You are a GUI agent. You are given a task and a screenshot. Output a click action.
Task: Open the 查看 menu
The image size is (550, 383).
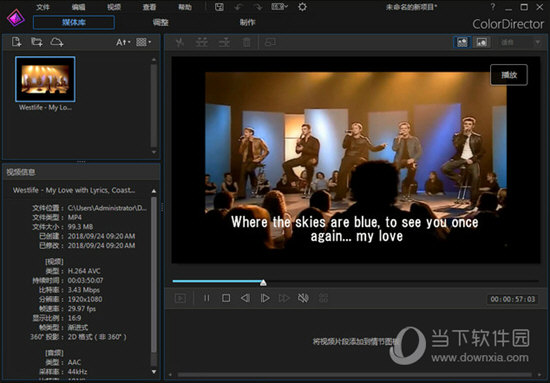(149, 7)
